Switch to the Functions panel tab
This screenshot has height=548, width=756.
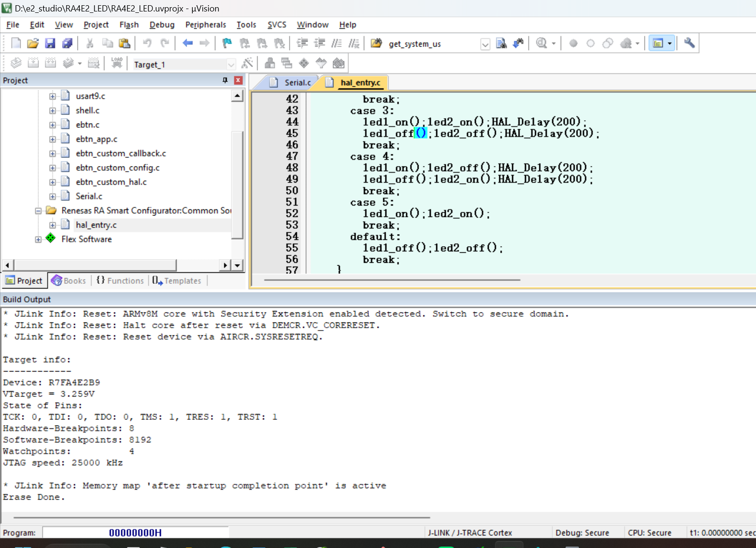[x=120, y=280]
